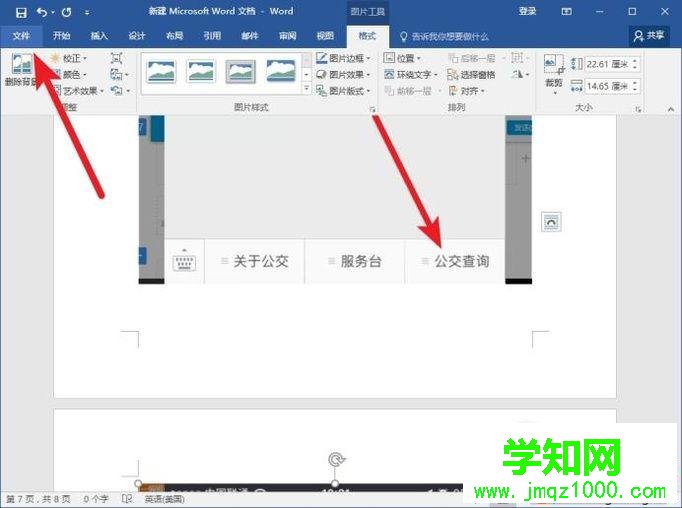Screen dimensions: 682x508
Task: Click the Redo icon in title bar
Action: pyautogui.click(x=66, y=13)
